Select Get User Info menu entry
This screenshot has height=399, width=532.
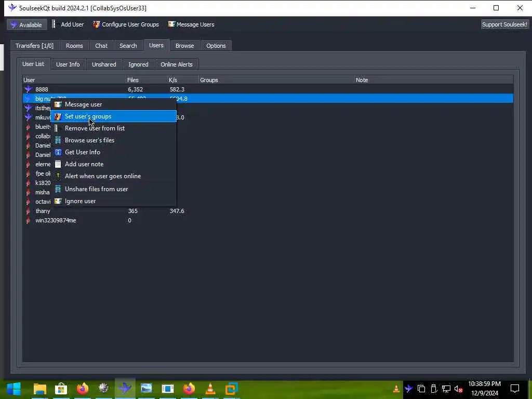pyautogui.click(x=113, y=152)
